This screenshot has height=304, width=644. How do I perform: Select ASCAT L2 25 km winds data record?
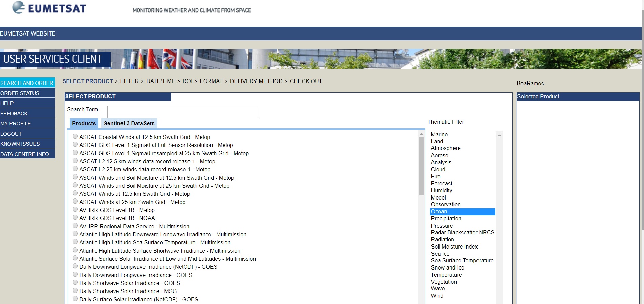coord(75,169)
